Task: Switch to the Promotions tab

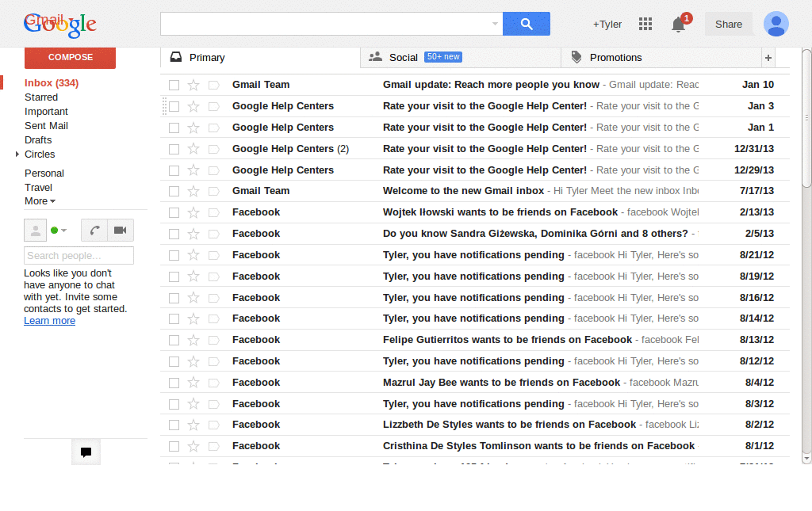Action: [661, 57]
